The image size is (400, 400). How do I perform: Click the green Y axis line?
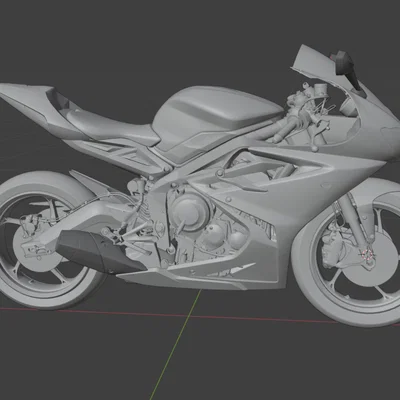175,345
